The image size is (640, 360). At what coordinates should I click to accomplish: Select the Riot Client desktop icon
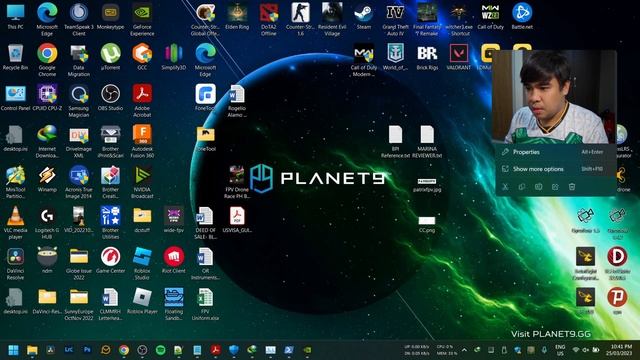pos(174,260)
